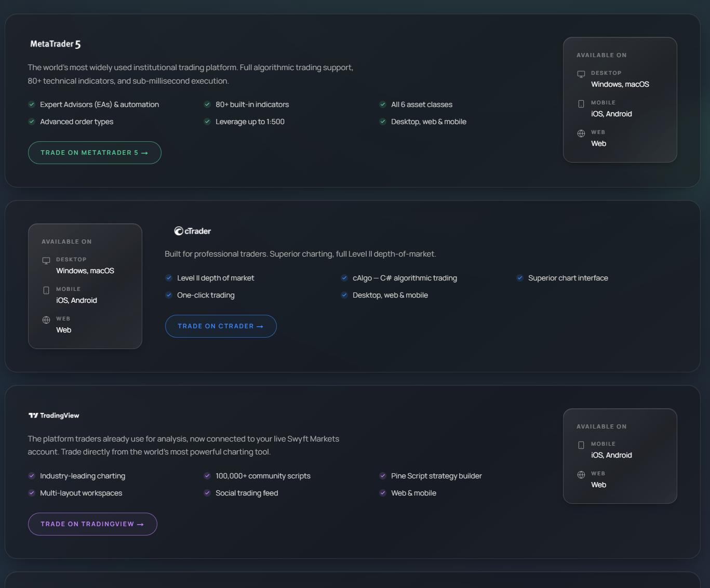Viewport: 710px width, 588px height.
Task: Click checkmark beside Level II depth of market
Action: pyautogui.click(x=169, y=278)
